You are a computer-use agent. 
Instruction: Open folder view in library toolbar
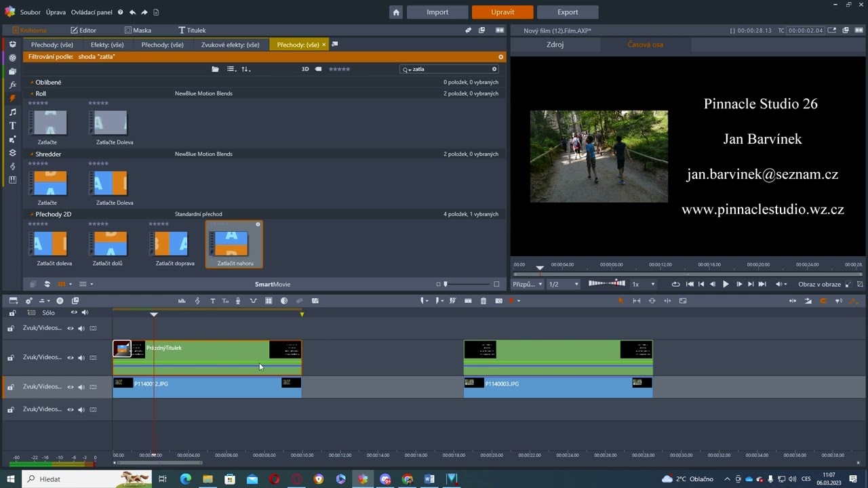[x=215, y=69]
